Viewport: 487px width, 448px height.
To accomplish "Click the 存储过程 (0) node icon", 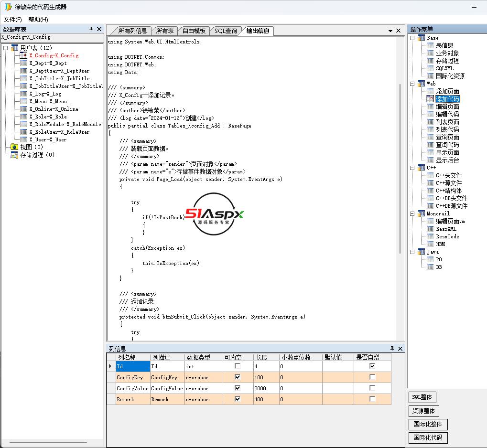I will pos(14,155).
